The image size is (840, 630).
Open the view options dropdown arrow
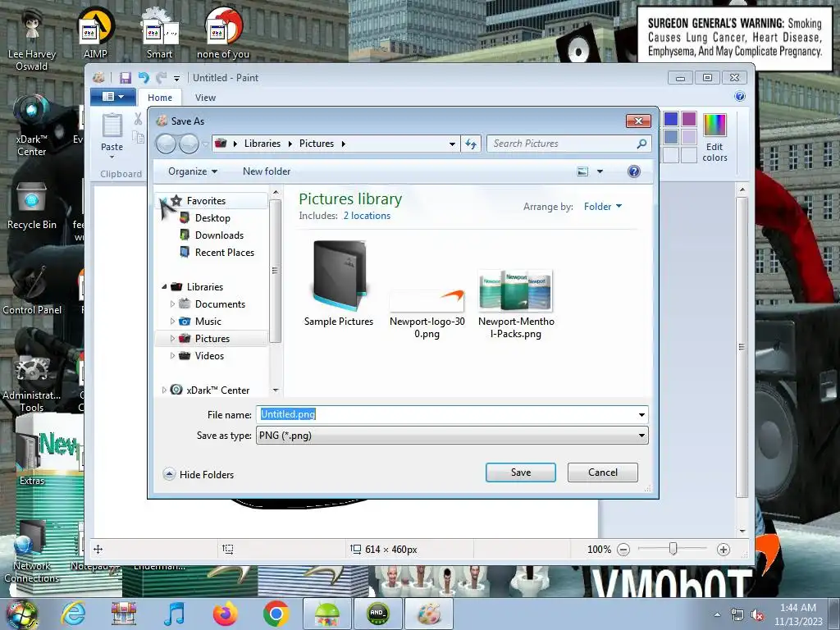[600, 171]
